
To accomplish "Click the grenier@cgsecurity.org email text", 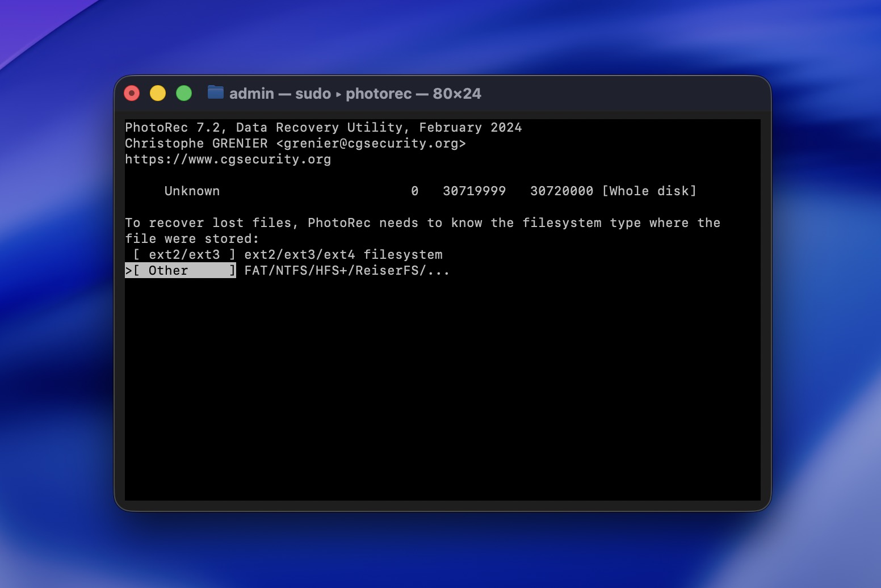I will (x=371, y=144).
